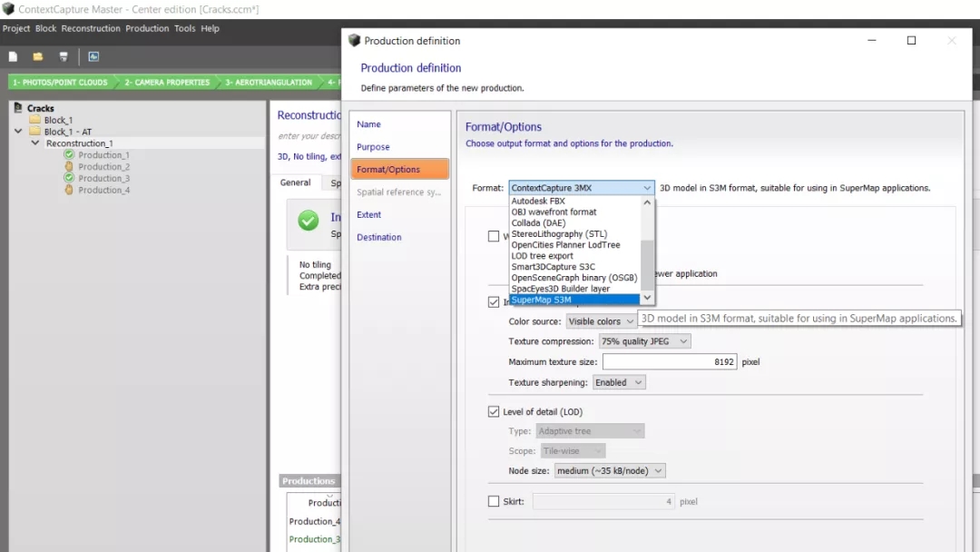Viewport: 980px width, 552px height.
Task: Click the large green checkmark status icon
Action: coord(309,220)
